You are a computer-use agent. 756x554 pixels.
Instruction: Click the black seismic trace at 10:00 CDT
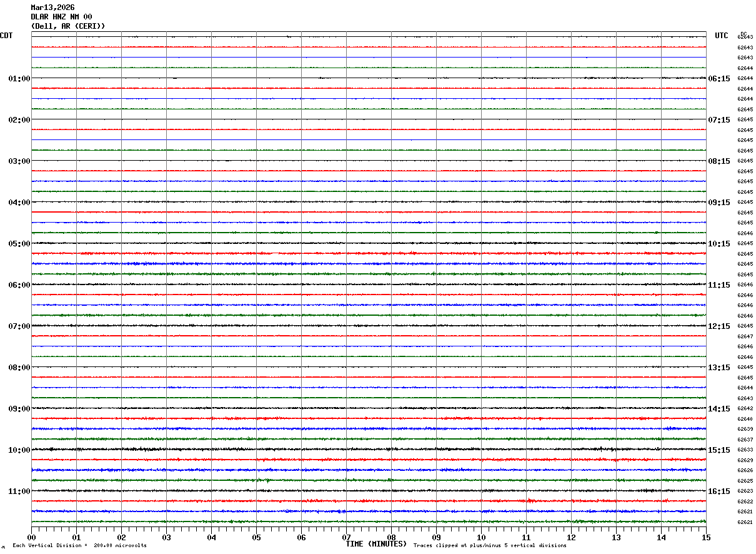pyautogui.click(x=369, y=450)
